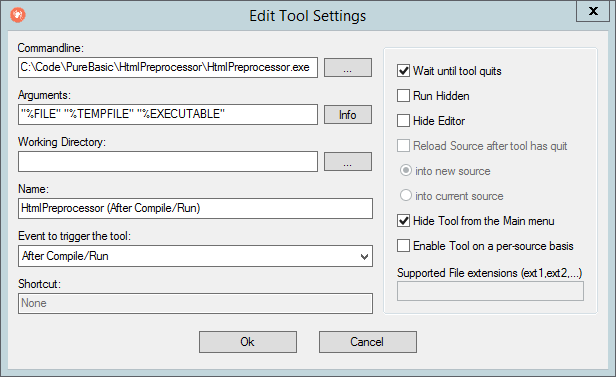Click the PureBasic app icon in title bar
This screenshot has width=616, height=377.
point(18,15)
